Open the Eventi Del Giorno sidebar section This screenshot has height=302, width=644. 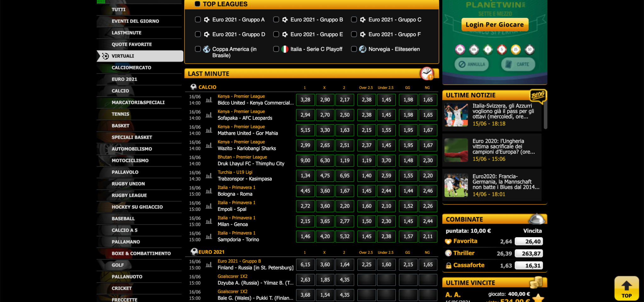tap(136, 21)
